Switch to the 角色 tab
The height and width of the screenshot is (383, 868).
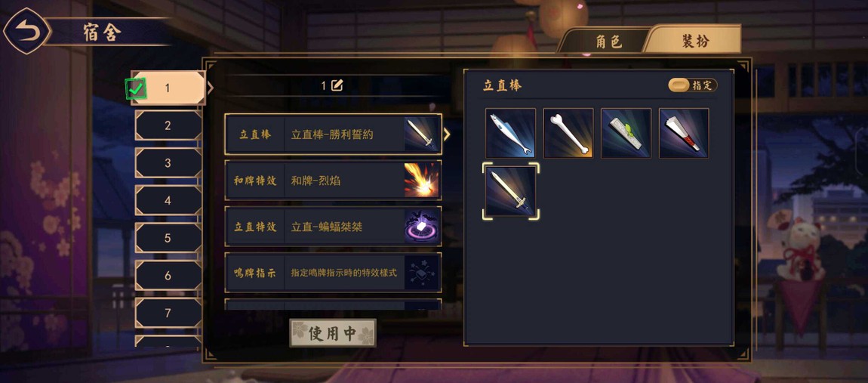609,41
